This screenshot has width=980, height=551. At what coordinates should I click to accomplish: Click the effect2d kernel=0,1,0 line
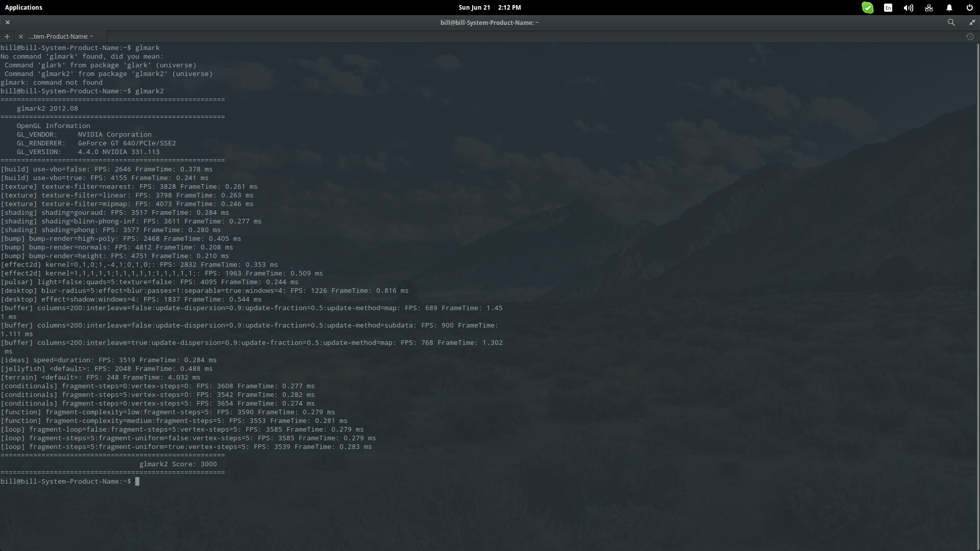[x=139, y=264]
